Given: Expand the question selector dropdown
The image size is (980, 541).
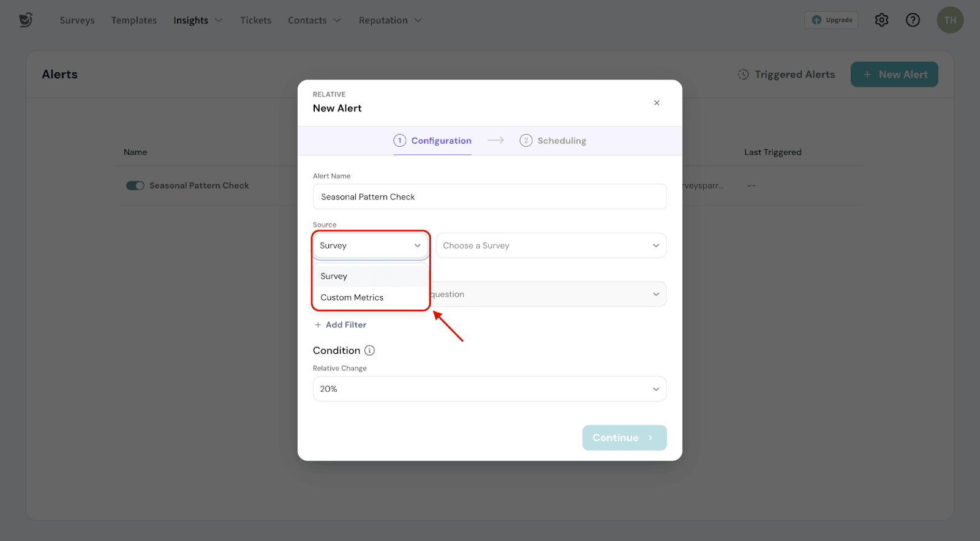Looking at the screenshot, I should (x=548, y=294).
